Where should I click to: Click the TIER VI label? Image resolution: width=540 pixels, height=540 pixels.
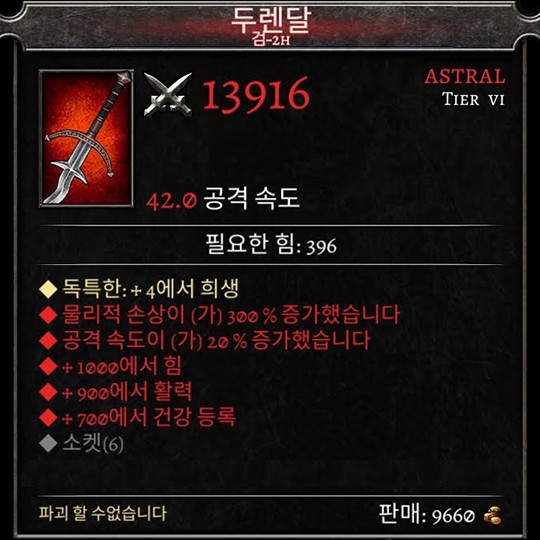click(473, 100)
